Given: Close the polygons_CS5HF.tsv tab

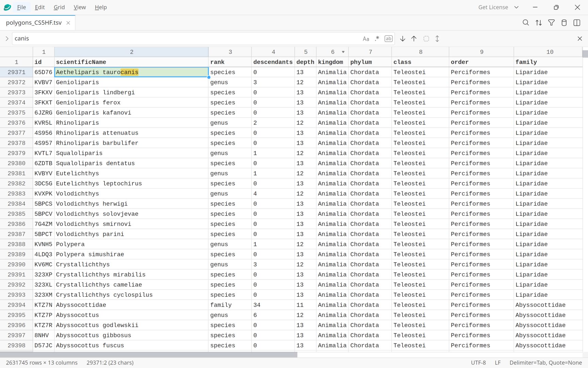Looking at the screenshot, I should pos(68,23).
